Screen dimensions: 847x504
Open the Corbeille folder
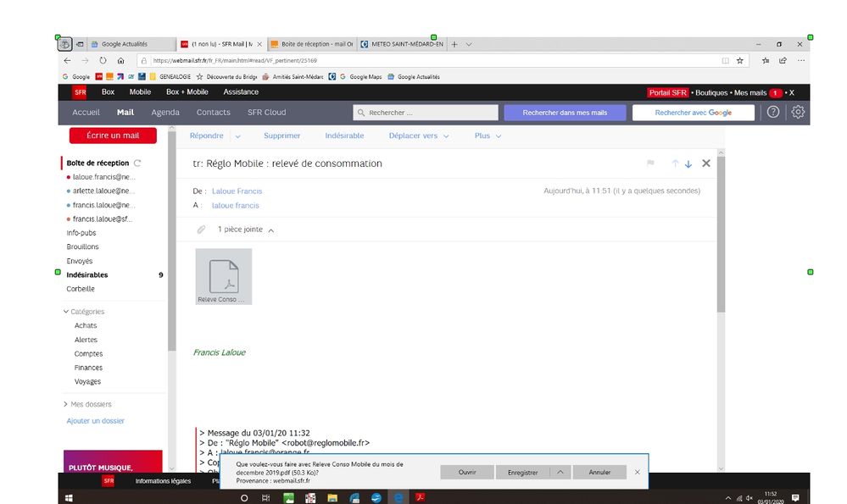coord(81,289)
